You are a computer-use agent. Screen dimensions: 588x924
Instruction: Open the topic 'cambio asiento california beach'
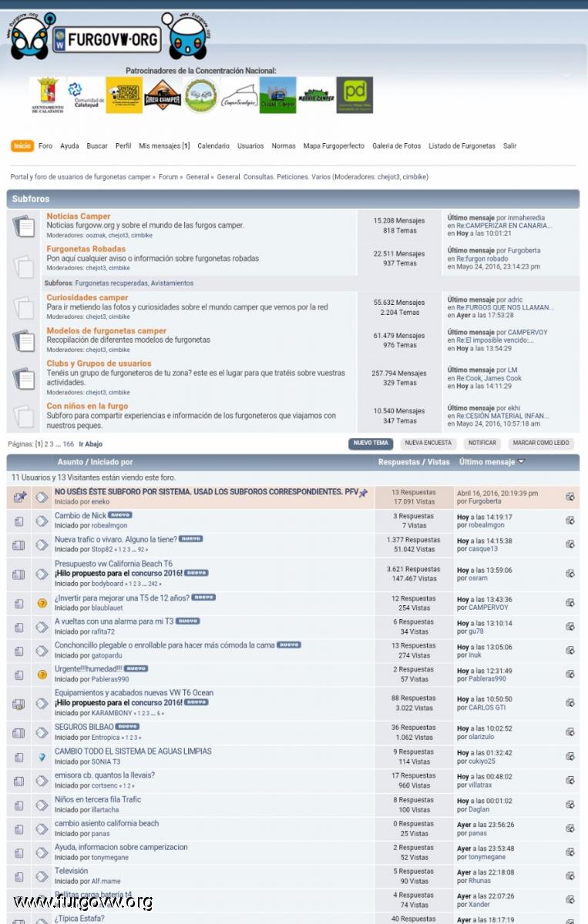(x=106, y=823)
